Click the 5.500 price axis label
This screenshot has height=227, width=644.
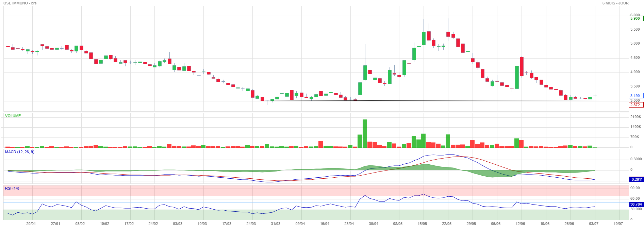635,30
